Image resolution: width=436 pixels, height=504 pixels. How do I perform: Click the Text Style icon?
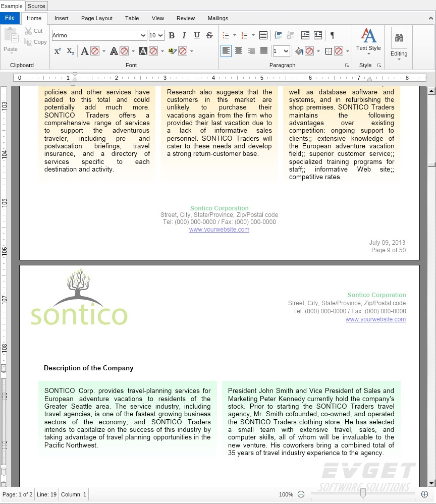(368, 35)
